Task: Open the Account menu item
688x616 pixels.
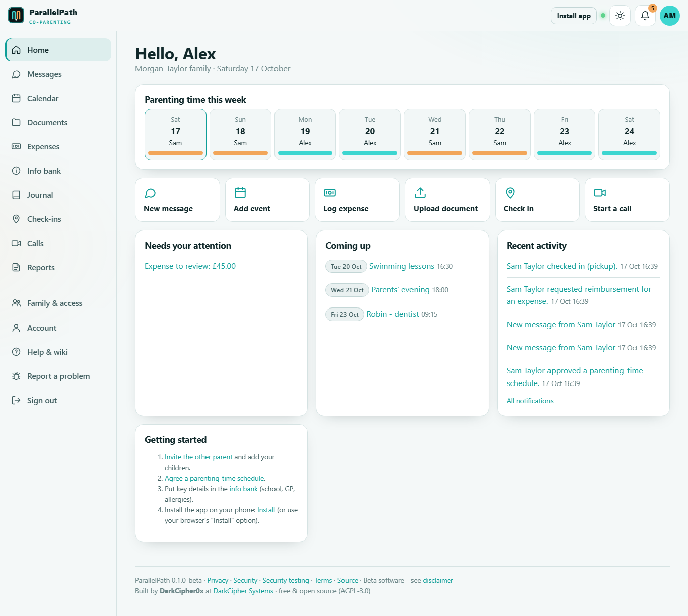Action: pos(58,328)
